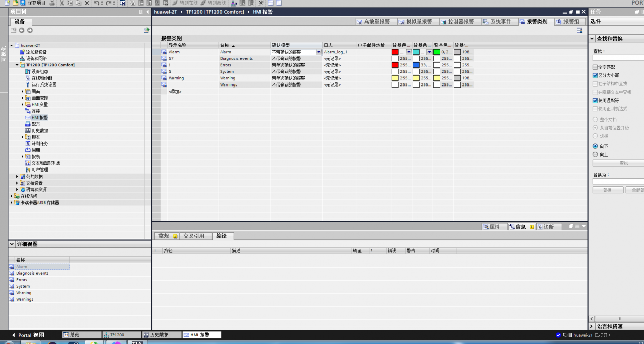Screen dimensions: 644x344
Task: Click the print icon in toolbar
Action: tap(52, 3)
